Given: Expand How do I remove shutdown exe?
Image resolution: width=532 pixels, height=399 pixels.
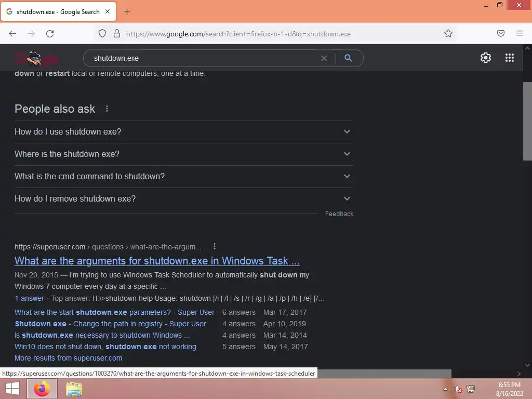Looking at the screenshot, I should pyautogui.click(x=183, y=199).
